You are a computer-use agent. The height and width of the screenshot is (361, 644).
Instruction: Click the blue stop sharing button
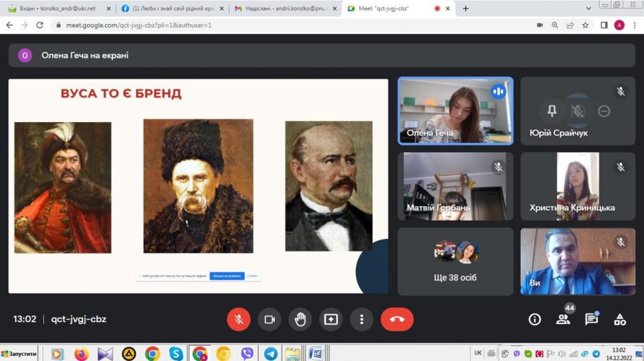226,275
